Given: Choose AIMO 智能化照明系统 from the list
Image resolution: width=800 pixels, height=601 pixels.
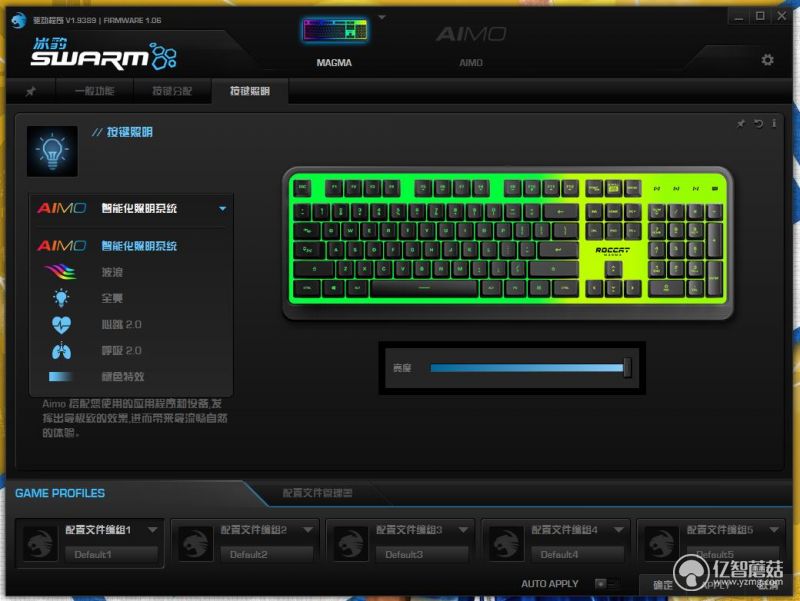Looking at the screenshot, I should 132,246.
